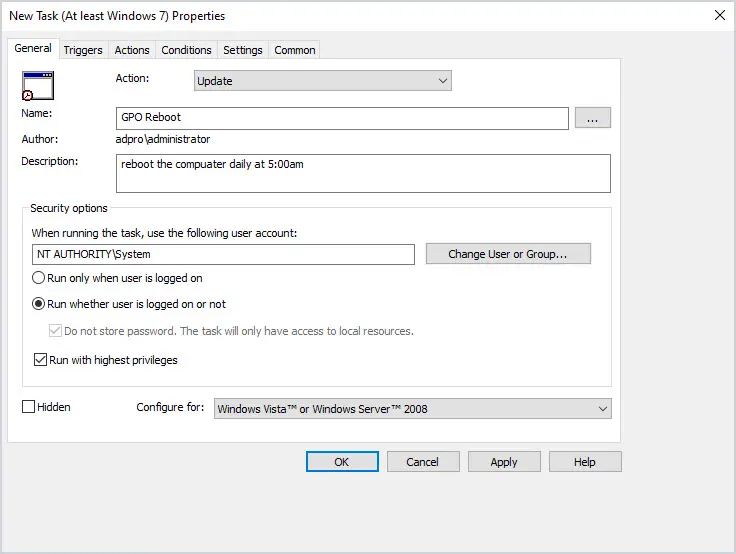
Task: Click into the Description text box
Action: point(363,173)
